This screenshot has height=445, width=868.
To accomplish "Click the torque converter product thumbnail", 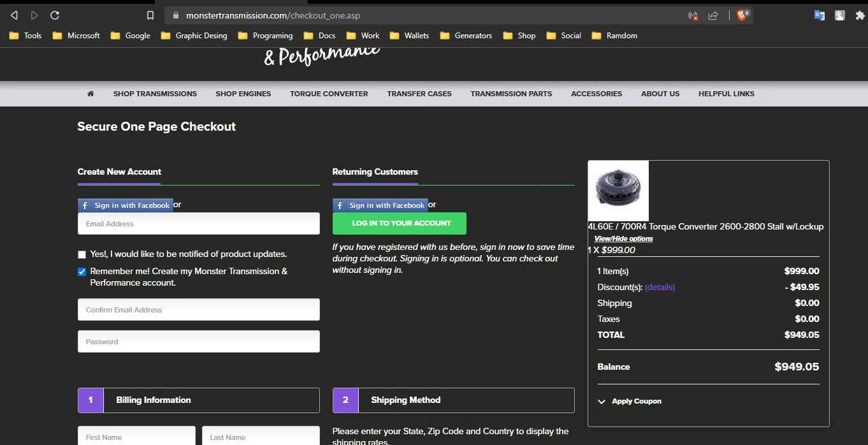I will point(618,191).
